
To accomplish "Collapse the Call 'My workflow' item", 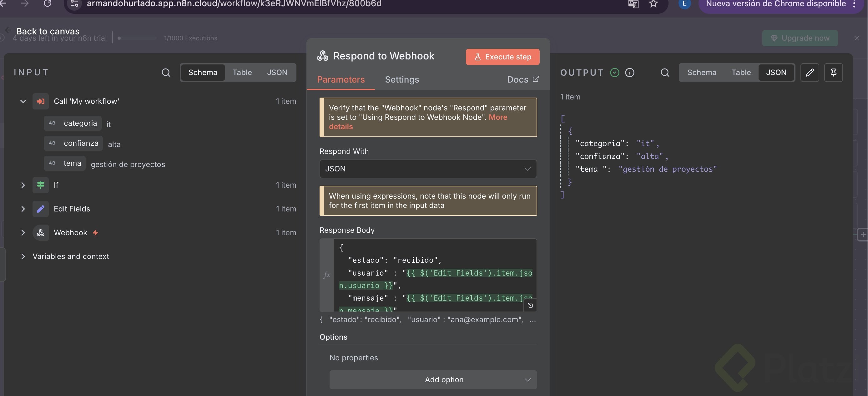I will point(23,101).
